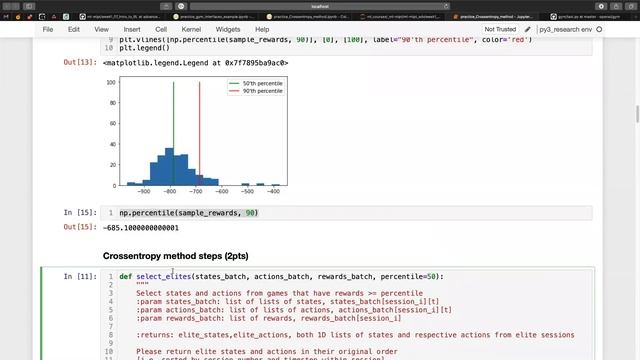This screenshot has width=640, height=360.
Task: Click the histogram plot image
Action: pos(196,136)
